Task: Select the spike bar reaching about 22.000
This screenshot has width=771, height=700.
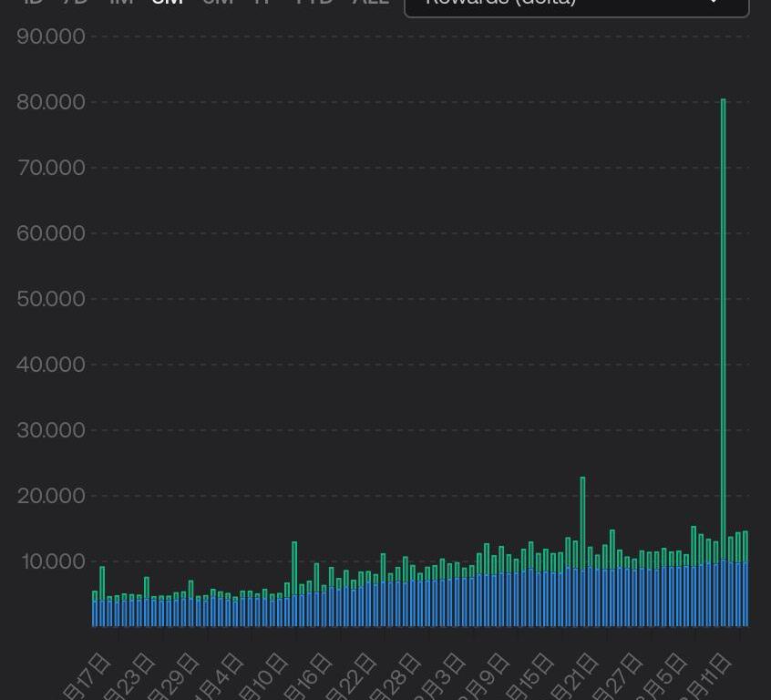Action: pos(582,547)
